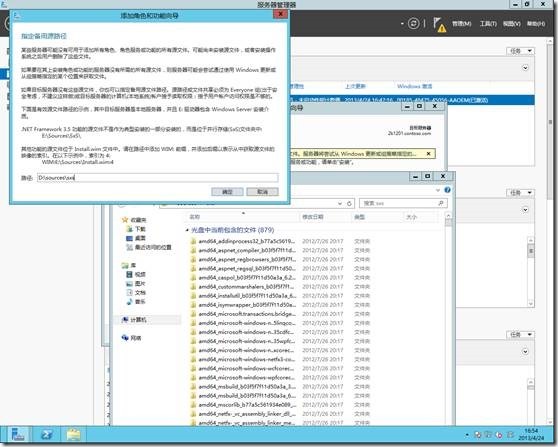This screenshot has width=558, height=447.
Task: Click the 取消 button in path dialog
Action: coord(262,192)
